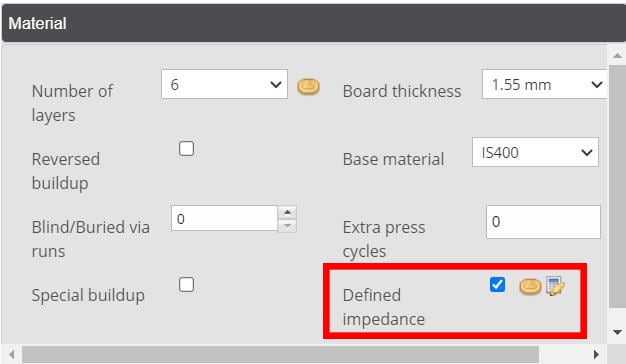The height and width of the screenshot is (364, 626).
Task: Open the impedance calculator edit icon
Action: tap(555, 286)
